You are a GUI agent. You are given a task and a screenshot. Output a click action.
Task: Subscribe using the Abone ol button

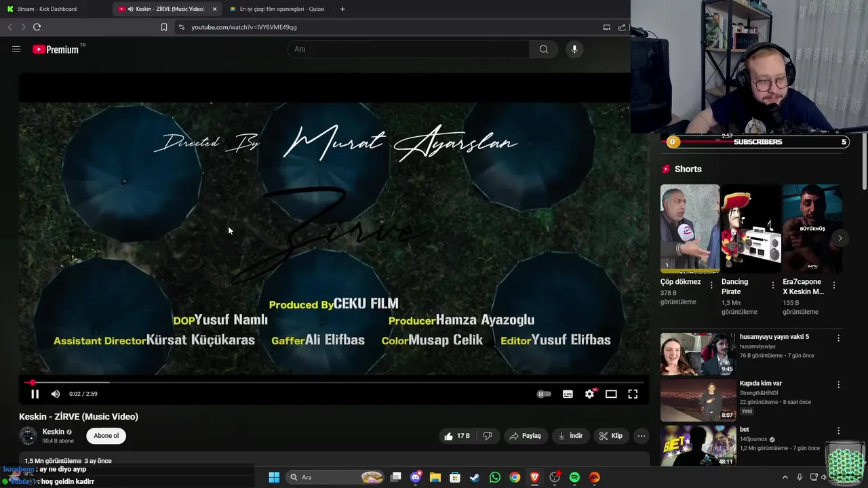pyautogui.click(x=106, y=436)
